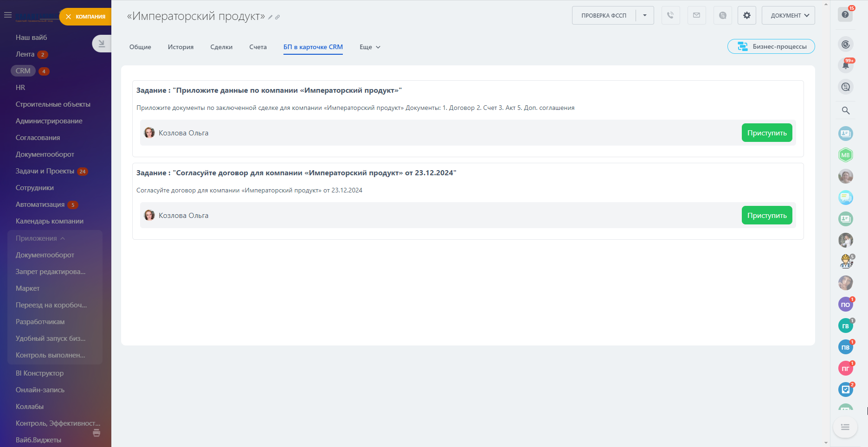868x447 pixels.
Task: Open CRM in the left menu
Action: click(x=23, y=71)
